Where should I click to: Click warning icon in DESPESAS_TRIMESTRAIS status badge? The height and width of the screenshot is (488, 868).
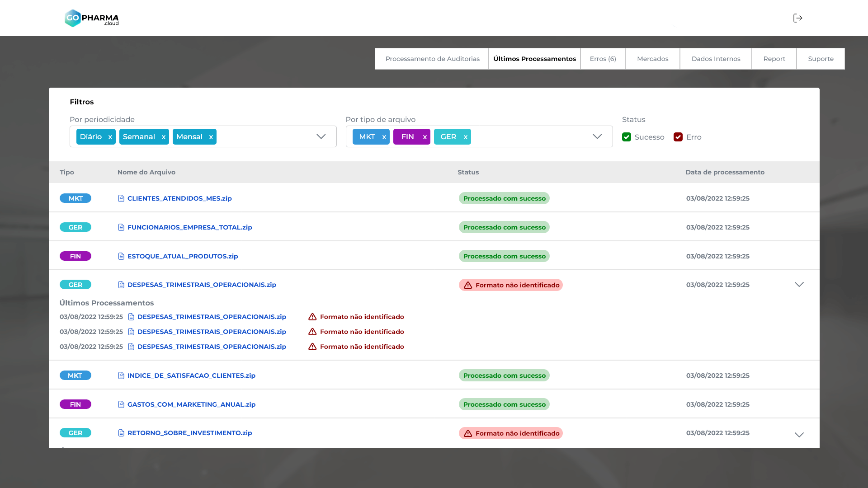point(468,285)
